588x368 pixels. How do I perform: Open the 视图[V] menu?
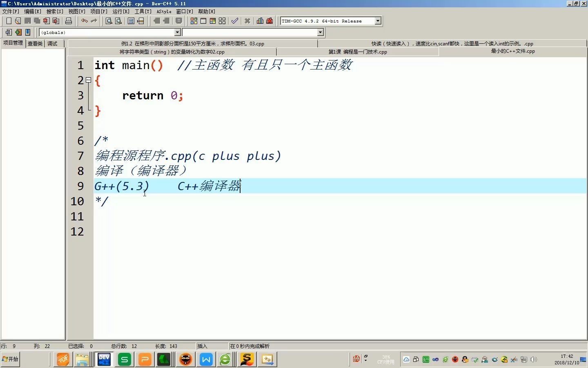[x=77, y=11]
